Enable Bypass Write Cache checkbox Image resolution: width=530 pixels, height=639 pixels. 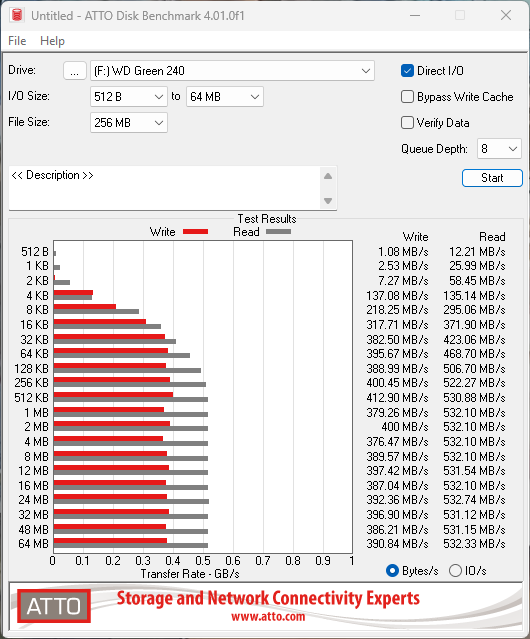click(x=407, y=97)
